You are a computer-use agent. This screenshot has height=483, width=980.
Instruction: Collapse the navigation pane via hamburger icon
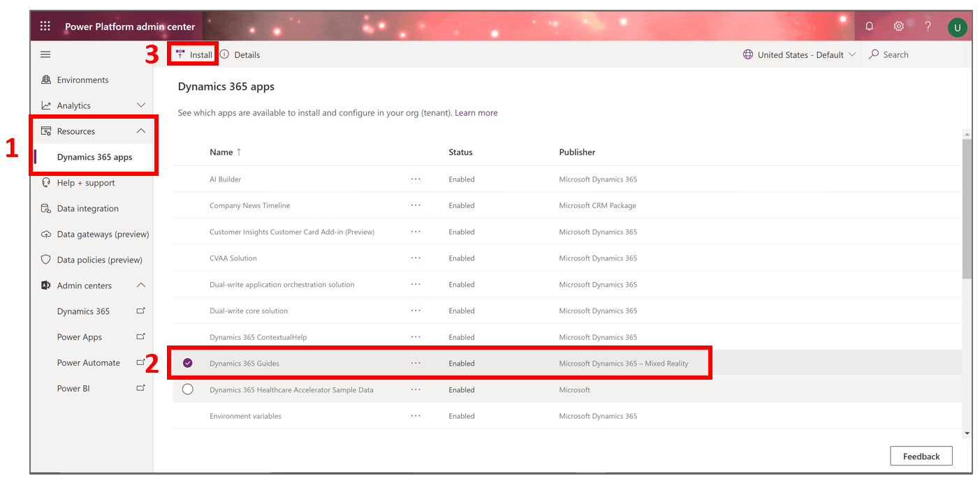45,54
